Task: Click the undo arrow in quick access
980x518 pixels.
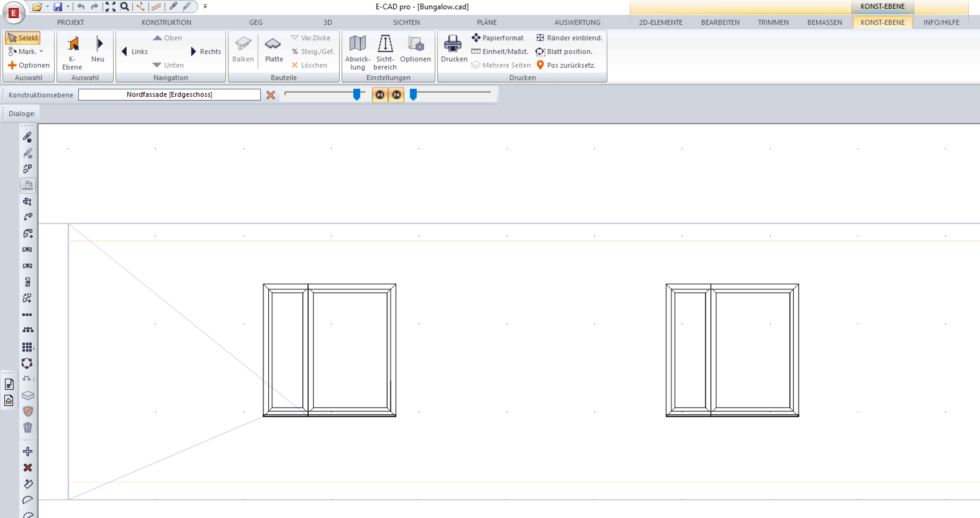Action: coord(80,7)
